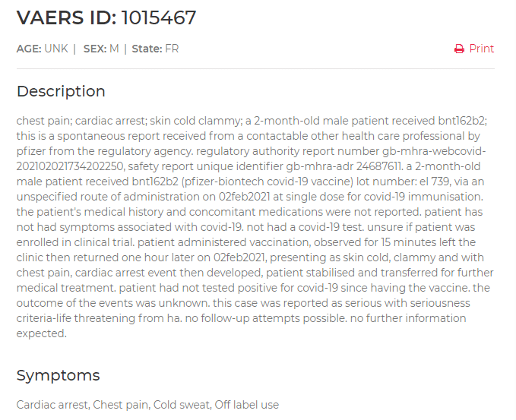The height and width of the screenshot is (420, 516).
Task: Click the UNK age value
Action: coord(55,49)
